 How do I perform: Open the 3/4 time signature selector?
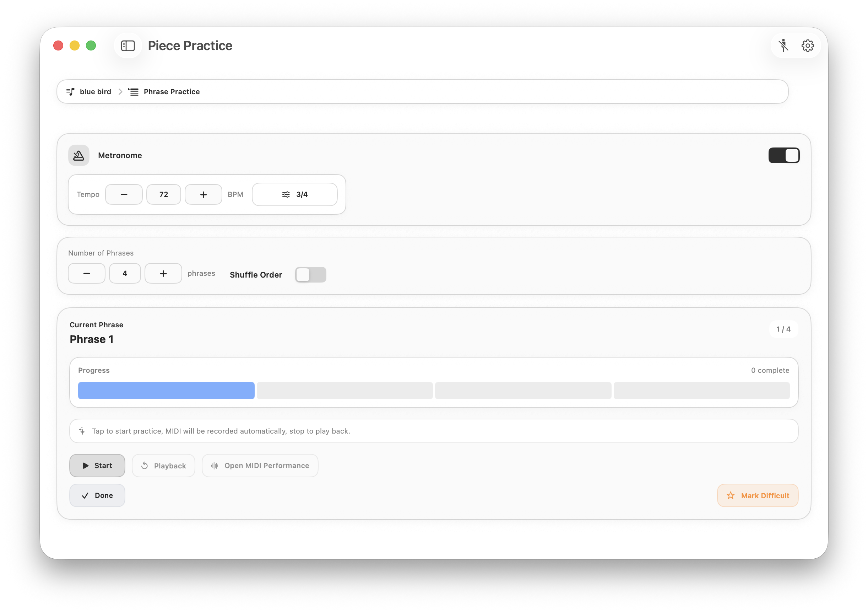(x=294, y=194)
